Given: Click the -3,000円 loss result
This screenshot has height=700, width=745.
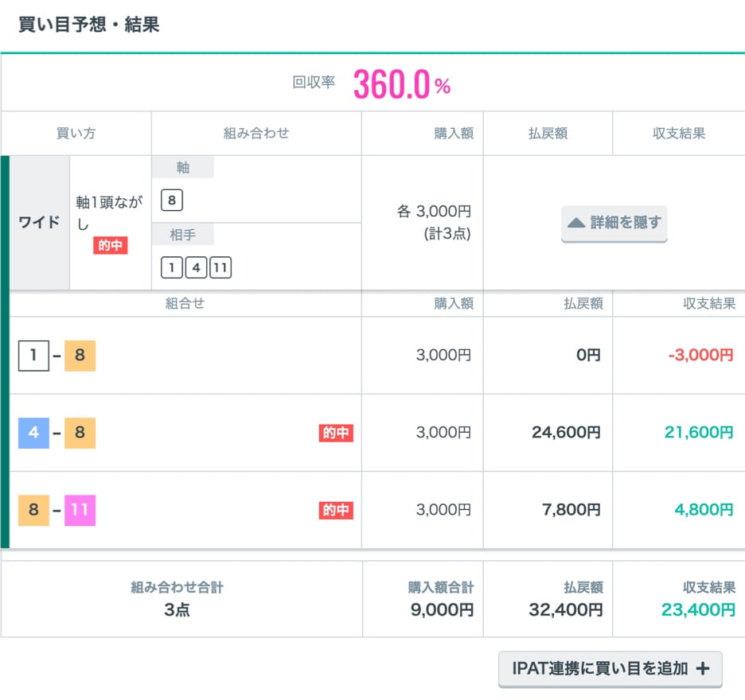Looking at the screenshot, I should click(700, 356).
